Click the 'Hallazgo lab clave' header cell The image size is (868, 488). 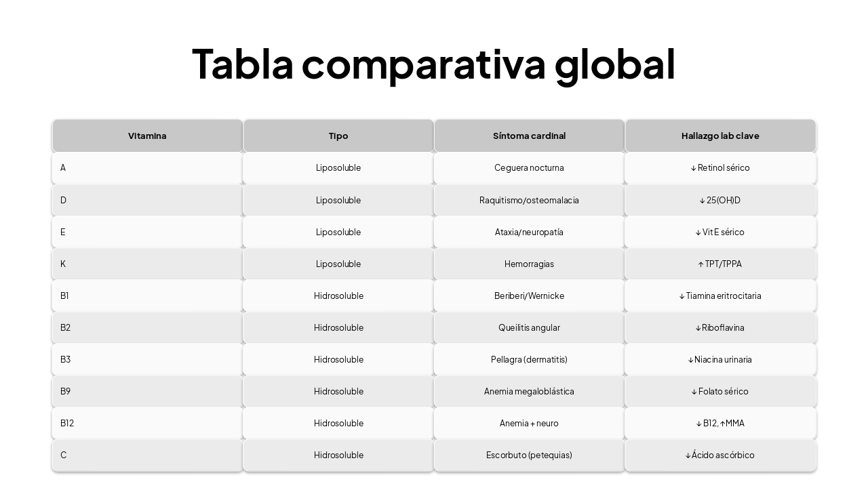[720, 136]
